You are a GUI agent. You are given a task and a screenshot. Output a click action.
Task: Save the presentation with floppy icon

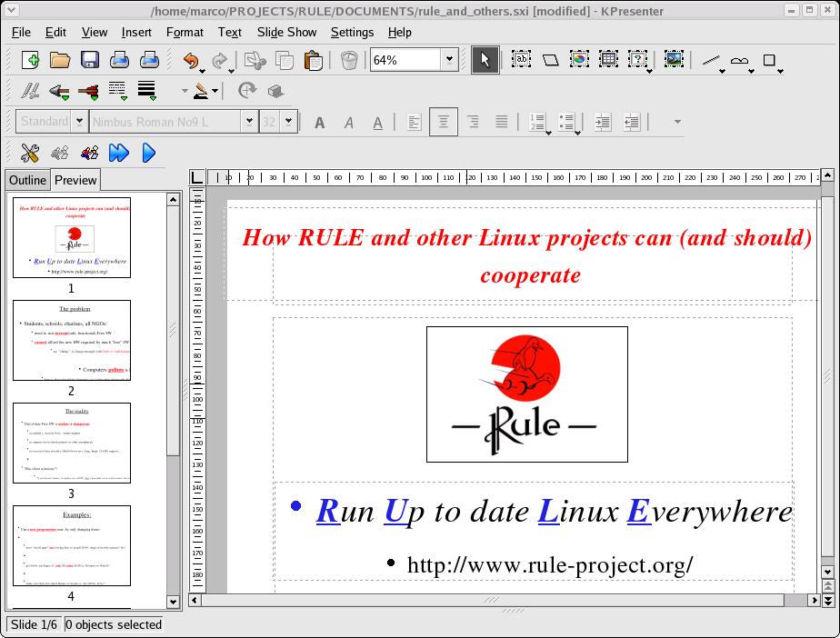click(x=90, y=60)
